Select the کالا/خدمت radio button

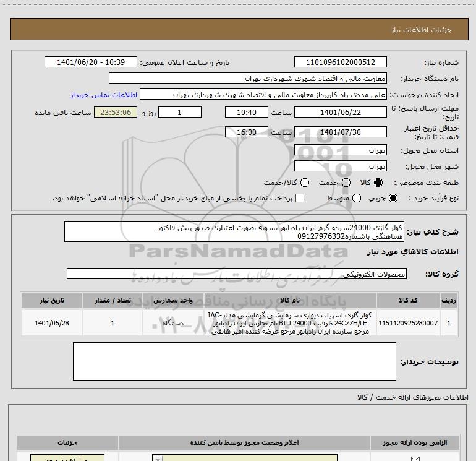tap(305, 183)
